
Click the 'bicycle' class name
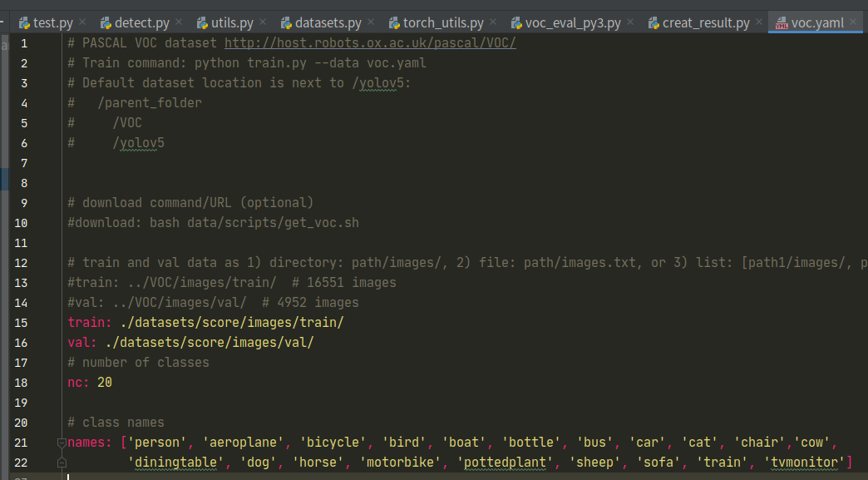[x=333, y=442]
